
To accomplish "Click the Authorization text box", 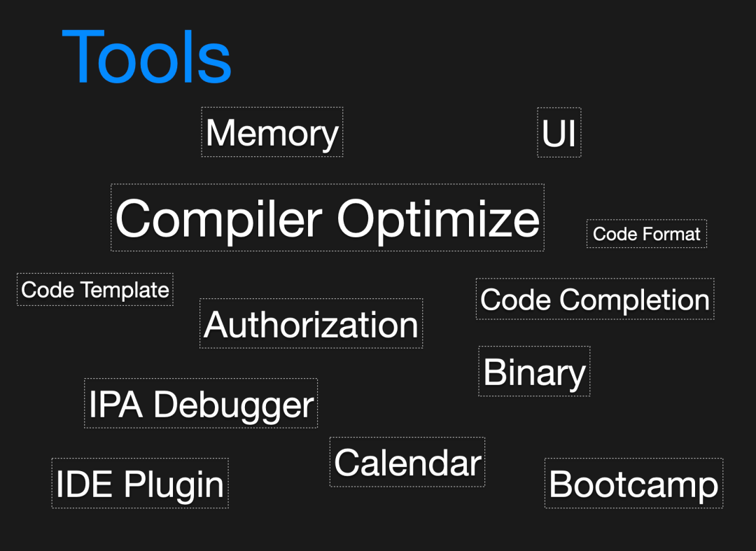I will 311,324.
